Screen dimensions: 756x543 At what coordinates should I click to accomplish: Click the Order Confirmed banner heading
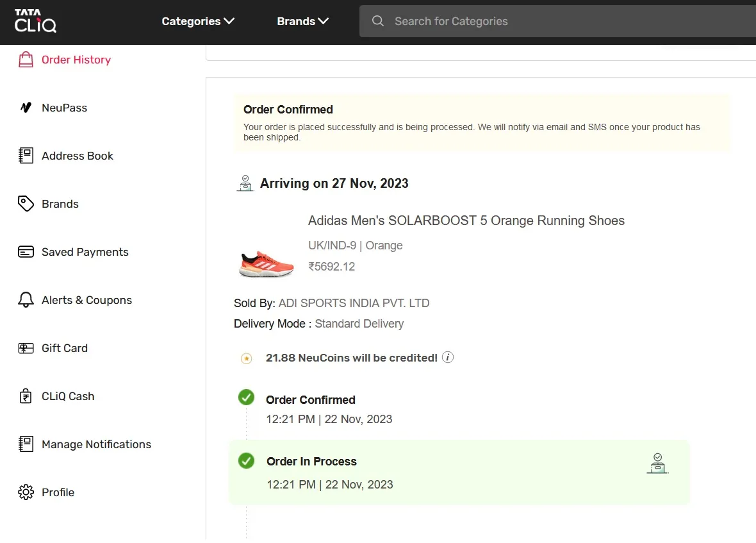pyautogui.click(x=288, y=110)
